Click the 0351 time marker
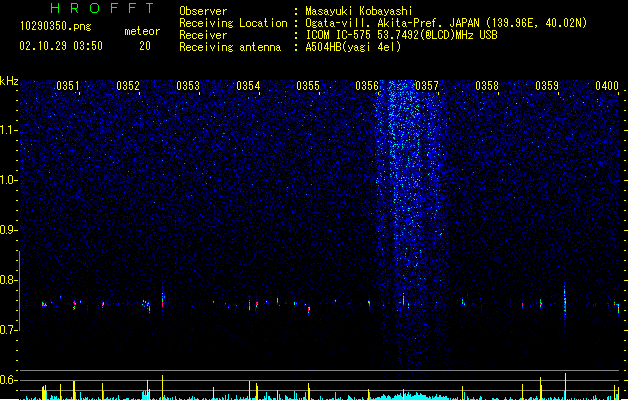The image size is (629, 400). pos(68,86)
